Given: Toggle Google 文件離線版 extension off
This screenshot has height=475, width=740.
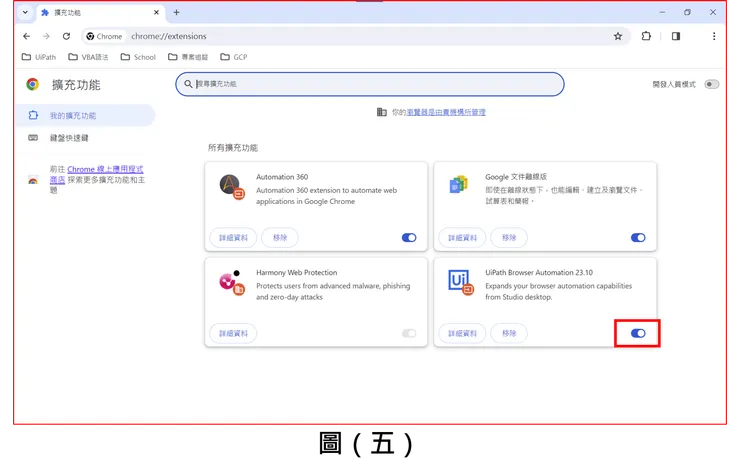Looking at the screenshot, I should point(638,238).
